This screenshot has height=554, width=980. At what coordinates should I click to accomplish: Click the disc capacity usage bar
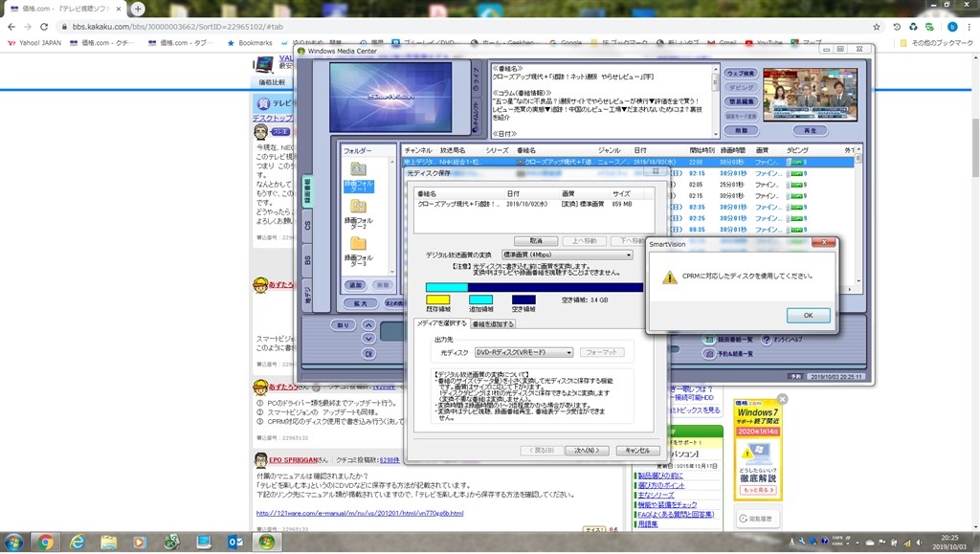(534, 287)
